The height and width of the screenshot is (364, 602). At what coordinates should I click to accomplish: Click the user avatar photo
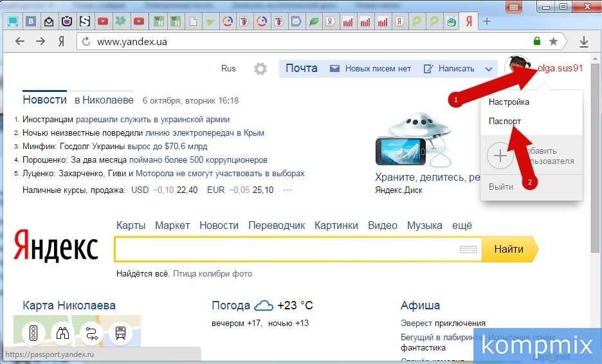pyautogui.click(x=516, y=66)
